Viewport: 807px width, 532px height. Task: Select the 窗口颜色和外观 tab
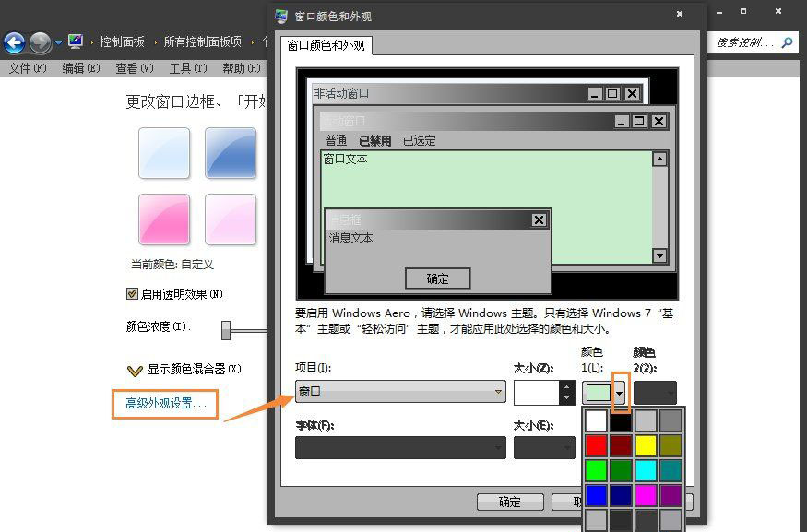click(326, 45)
